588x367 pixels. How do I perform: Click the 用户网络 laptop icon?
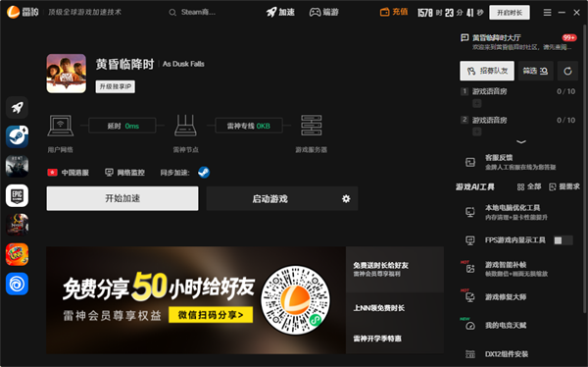61,126
